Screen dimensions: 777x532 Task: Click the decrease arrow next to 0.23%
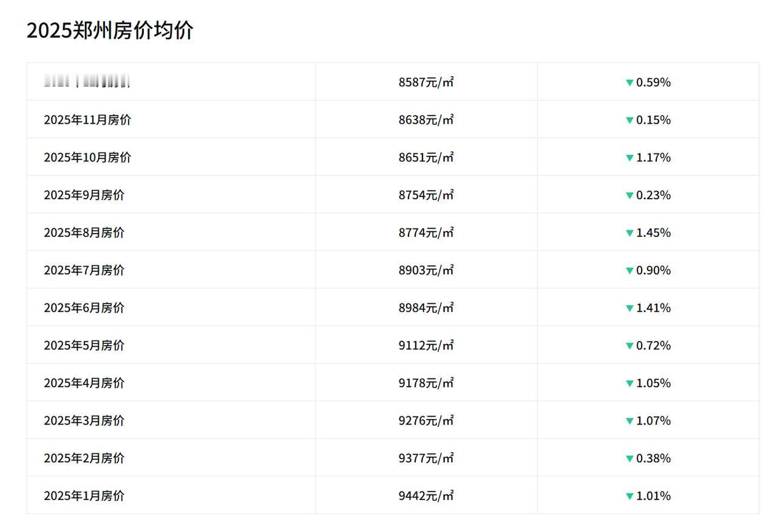629,195
